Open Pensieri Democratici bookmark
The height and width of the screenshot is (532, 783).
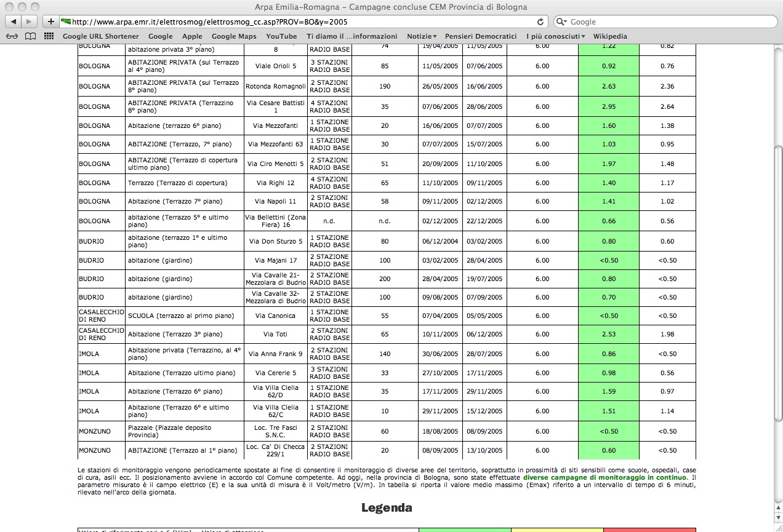click(481, 36)
